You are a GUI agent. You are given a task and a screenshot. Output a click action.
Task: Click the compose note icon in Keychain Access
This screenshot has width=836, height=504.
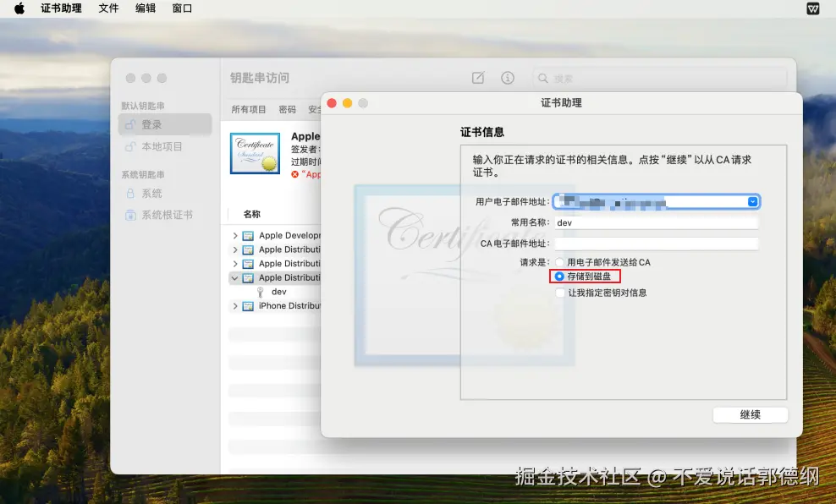coord(478,78)
